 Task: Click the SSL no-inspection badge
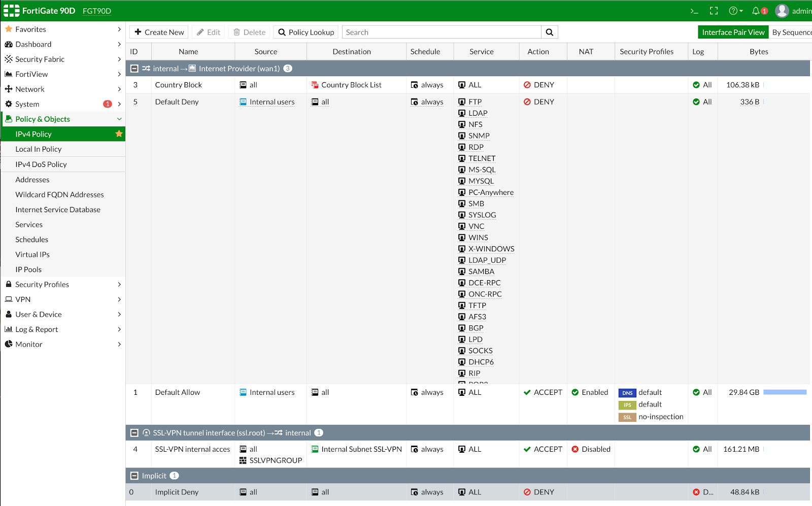click(x=627, y=417)
